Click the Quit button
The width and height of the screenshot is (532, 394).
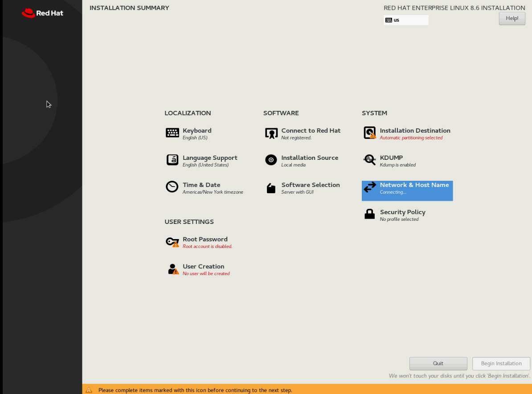click(438, 363)
